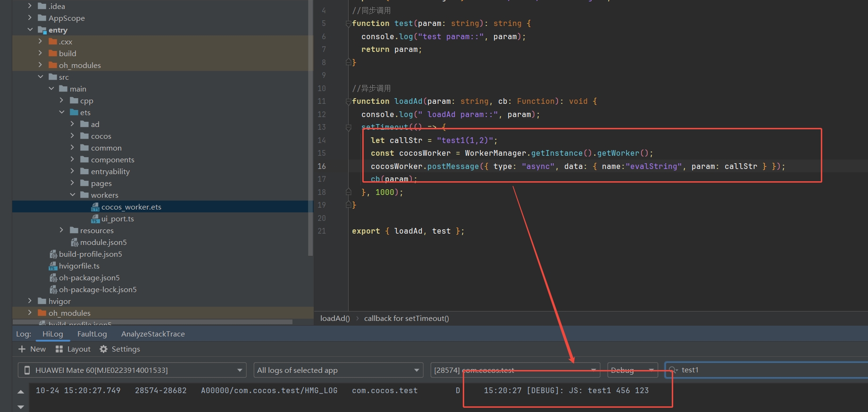Click the search magnifier icon in log filter
The width and height of the screenshot is (868, 412).
673,370
